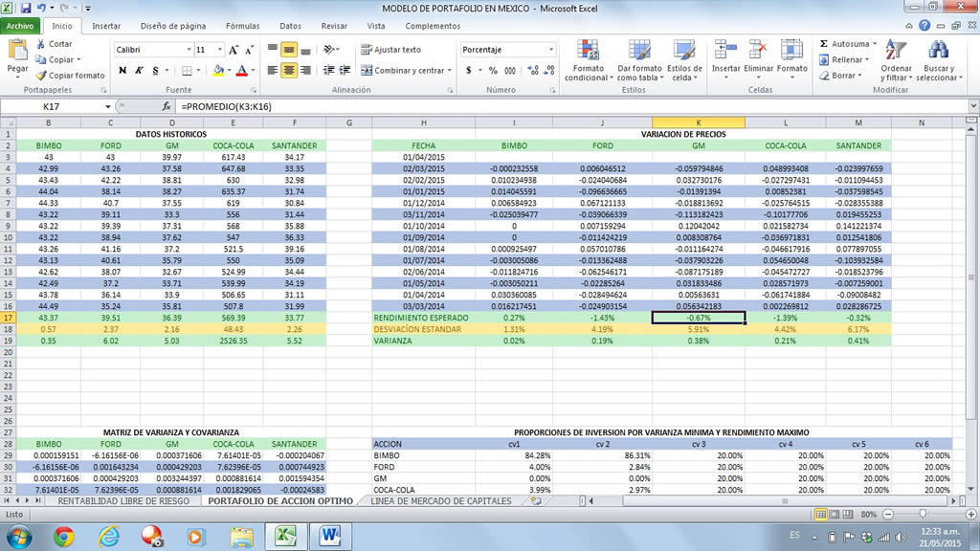Open Buscar y seleccionar binoculars
Image resolution: width=980 pixels, height=551 pixels.
coord(938,51)
